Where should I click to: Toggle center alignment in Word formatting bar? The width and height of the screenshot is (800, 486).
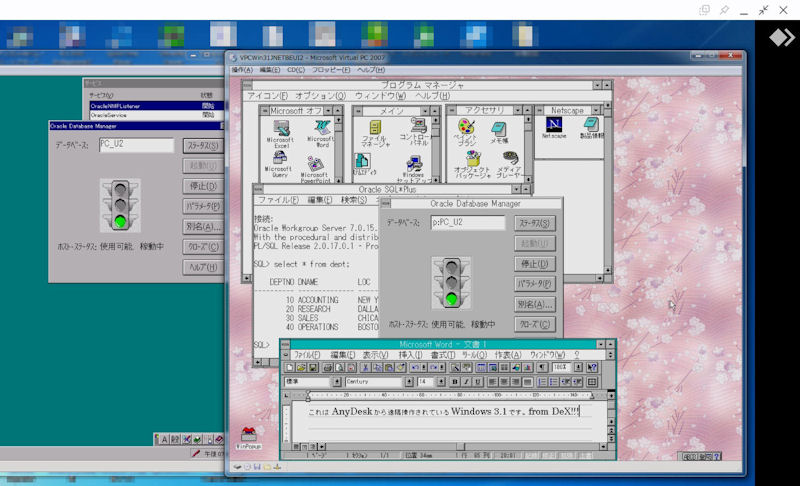click(504, 382)
